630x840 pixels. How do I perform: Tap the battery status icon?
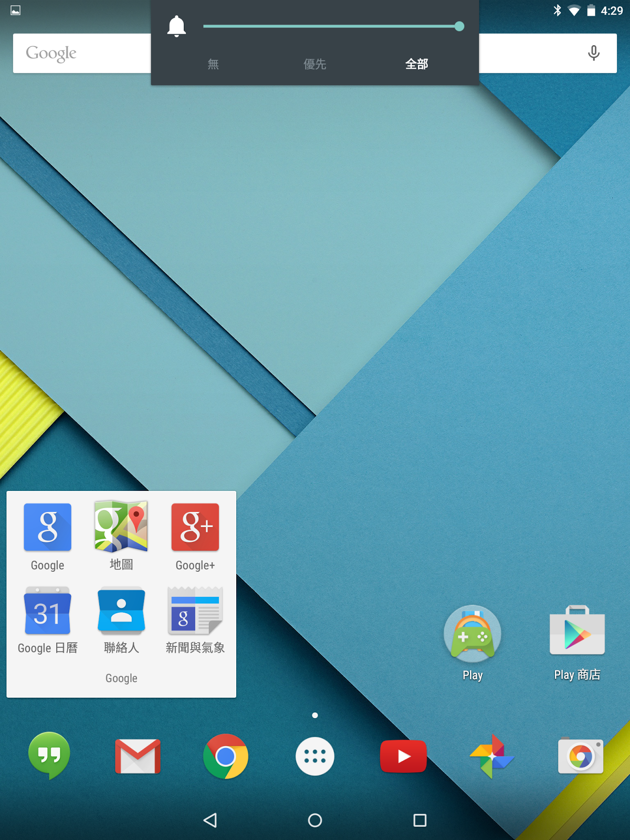[x=591, y=10]
